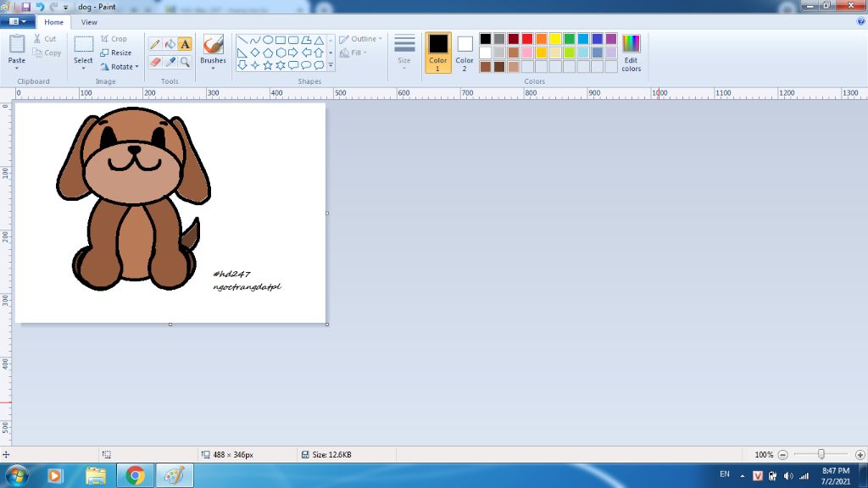Expand the full Shapes gallery
This screenshot has height=488, width=868.
[x=331, y=65]
